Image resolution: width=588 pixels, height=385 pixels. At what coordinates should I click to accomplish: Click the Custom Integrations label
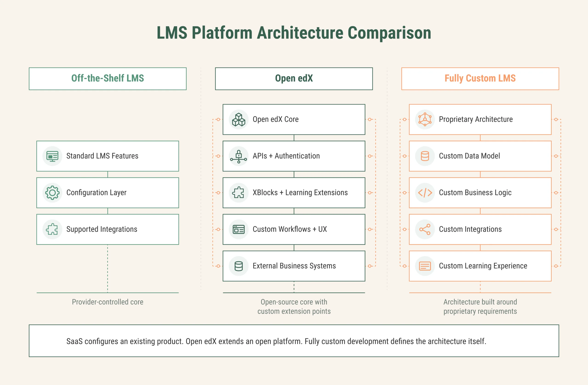pyautogui.click(x=470, y=229)
